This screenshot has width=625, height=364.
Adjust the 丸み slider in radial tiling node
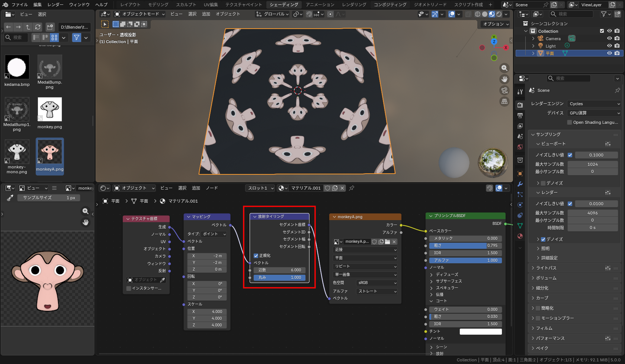[x=279, y=278]
